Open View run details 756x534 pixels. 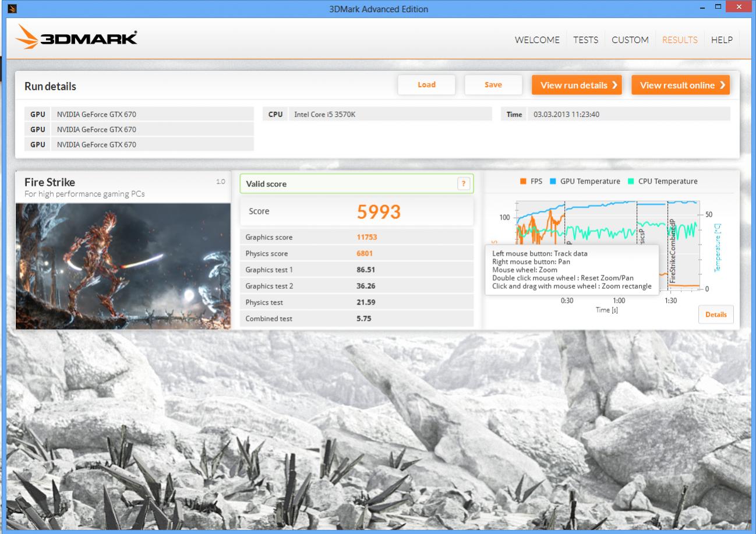click(x=577, y=85)
